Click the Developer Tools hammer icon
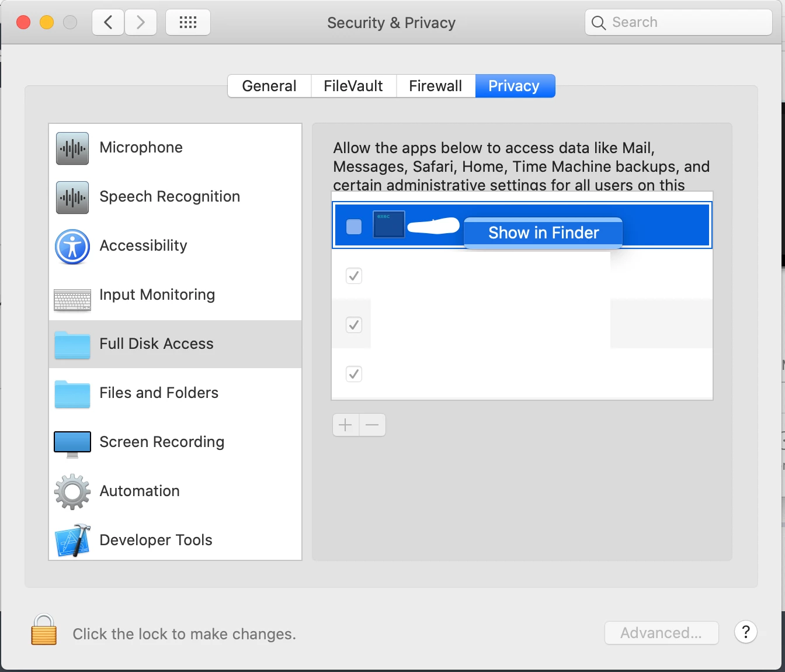This screenshot has width=785, height=672. click(x=72, y=541)
